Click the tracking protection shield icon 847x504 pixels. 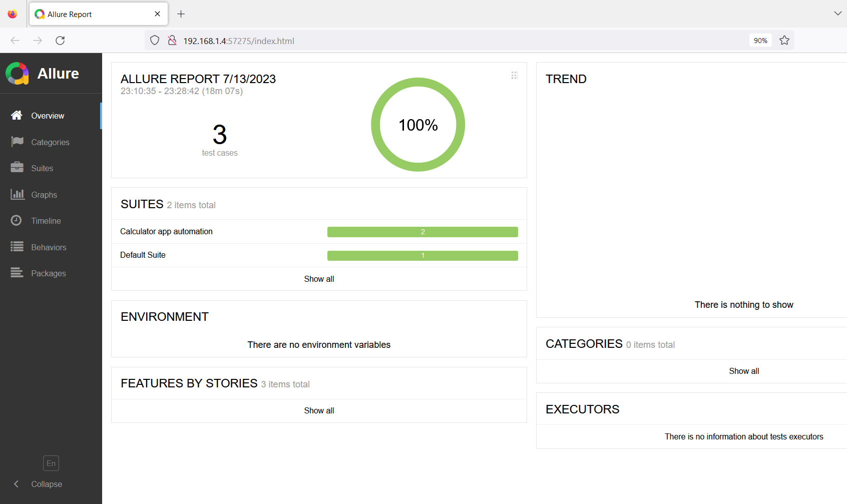154,40
